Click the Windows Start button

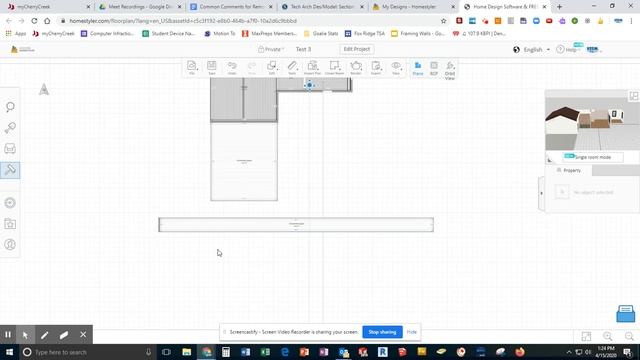(9, 352)
